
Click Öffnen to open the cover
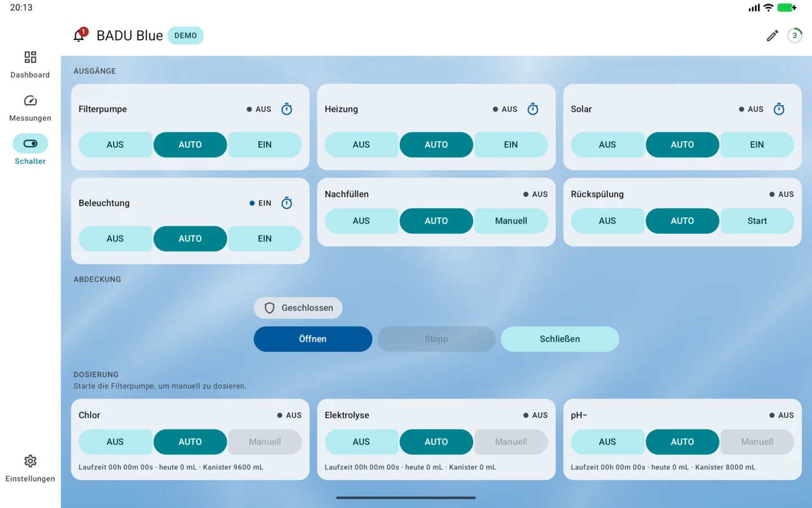pyautogui.click(x=313, y=339)
